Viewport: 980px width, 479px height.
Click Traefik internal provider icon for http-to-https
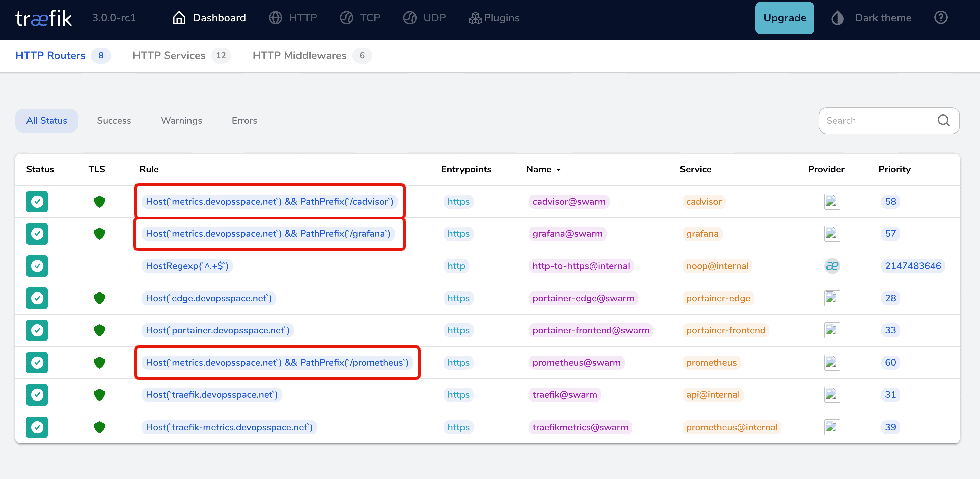pyautogui.click(x=832, y=266)
